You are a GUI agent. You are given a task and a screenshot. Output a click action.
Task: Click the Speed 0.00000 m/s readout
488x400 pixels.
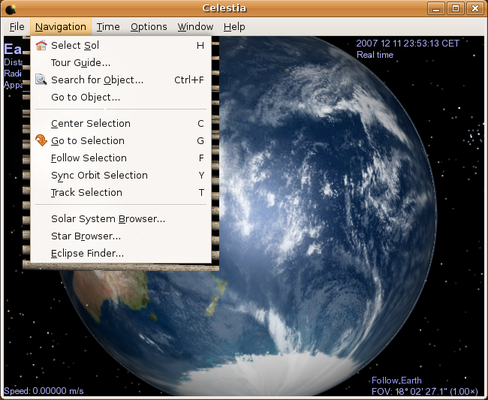[x=44, y=391]
